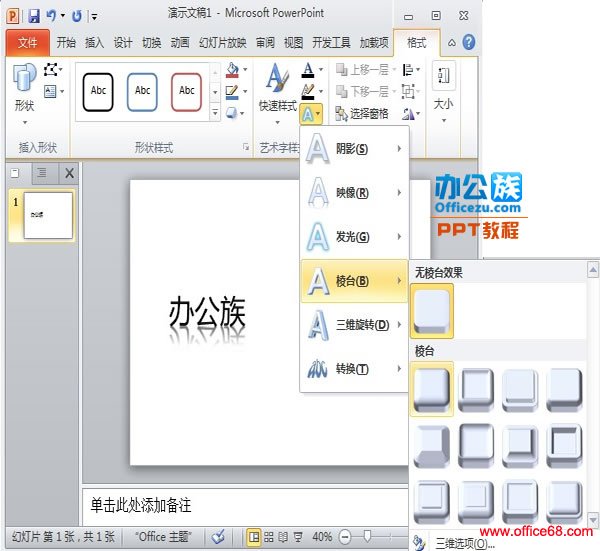600x551 pixels.
Task: Click the Text Outline icon
Action: coord(308,92)
